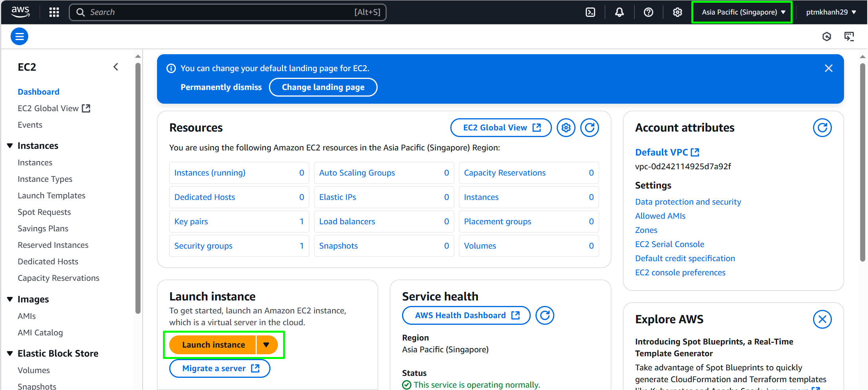
Task: Open Zones setting link
Action: pos(646,230)
